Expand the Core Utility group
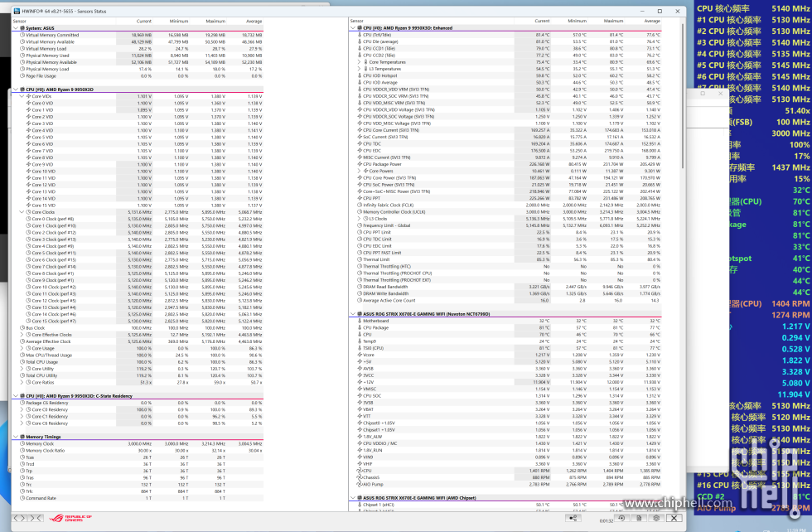The height and width of the screenshot is (532, 812). coord(22,368)
